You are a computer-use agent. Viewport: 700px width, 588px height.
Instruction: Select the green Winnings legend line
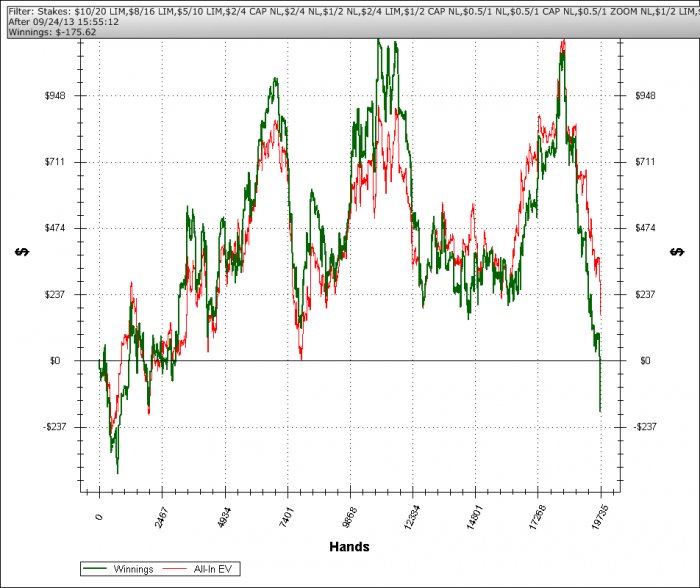point(95,568)
